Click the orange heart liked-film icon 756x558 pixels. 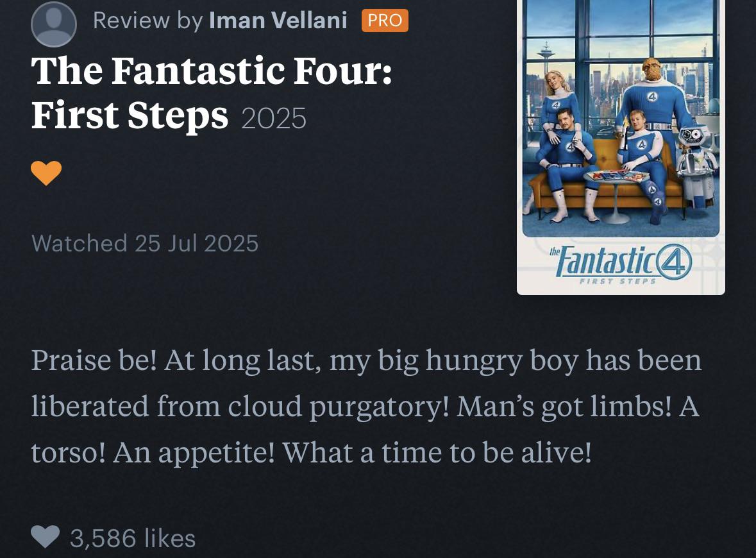(46, 173)
